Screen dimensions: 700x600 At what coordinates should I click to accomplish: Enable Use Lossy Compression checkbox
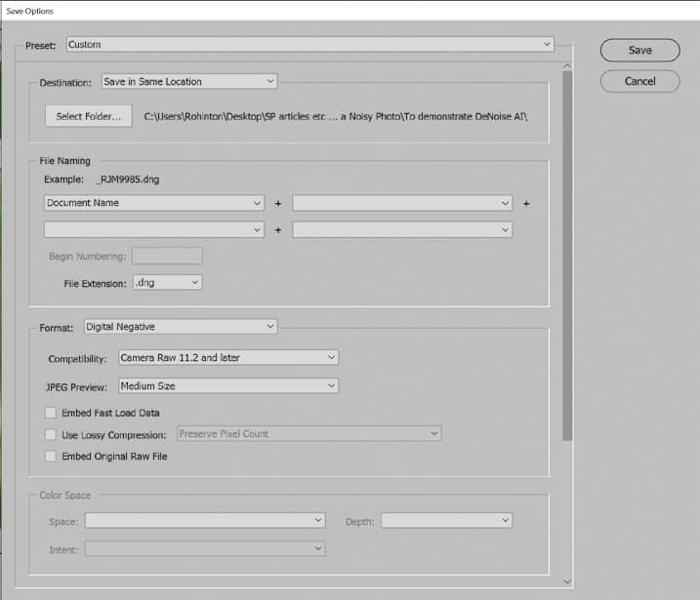[51, 434]
